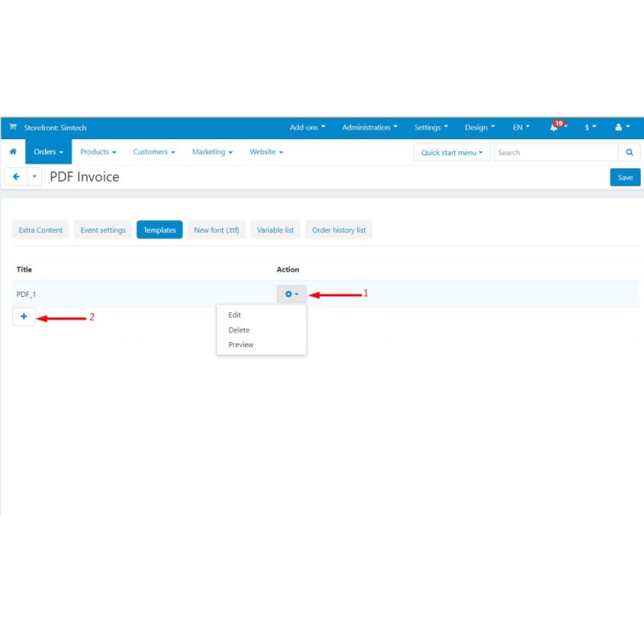Open the Event settings tab

pyautogui.click(x=102, y=229)
